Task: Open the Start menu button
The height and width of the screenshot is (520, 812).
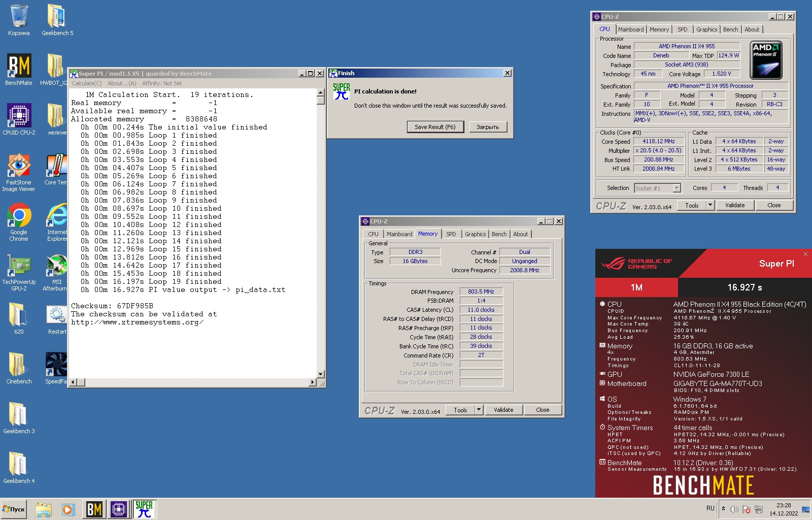Action: (14, 509)
